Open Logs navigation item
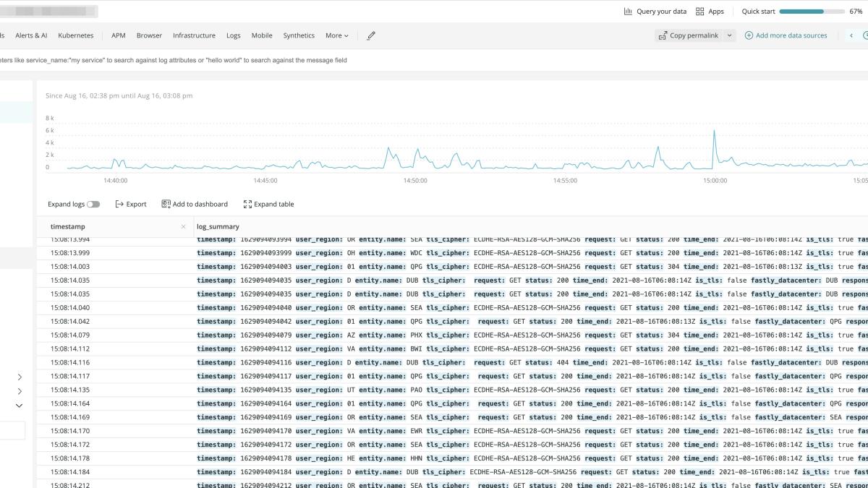Image resolution: width=868 pixels, height=488 pixels. (x=233, y=35)
